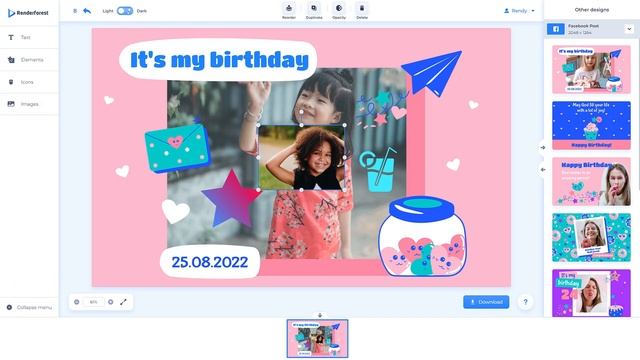Select the purple 'It's my birthday' template
This screenshot has width=640, height=360.
[591, 293]
